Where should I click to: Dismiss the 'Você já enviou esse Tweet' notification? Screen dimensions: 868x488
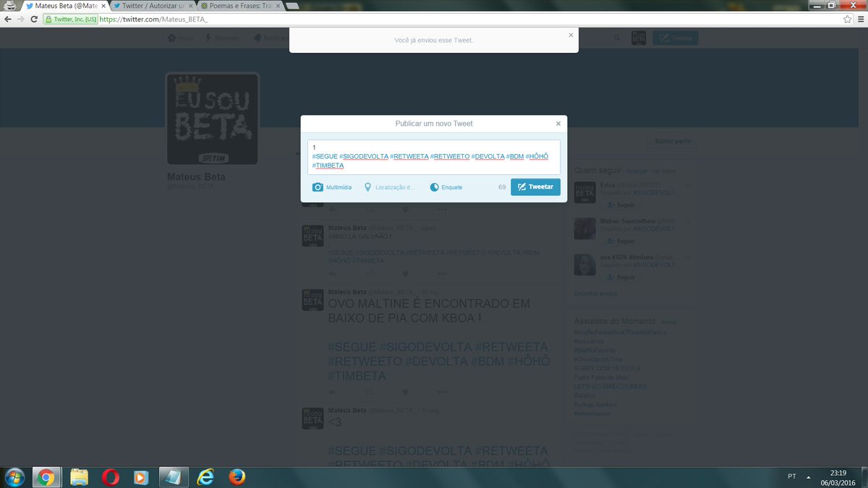coord(571,35)
